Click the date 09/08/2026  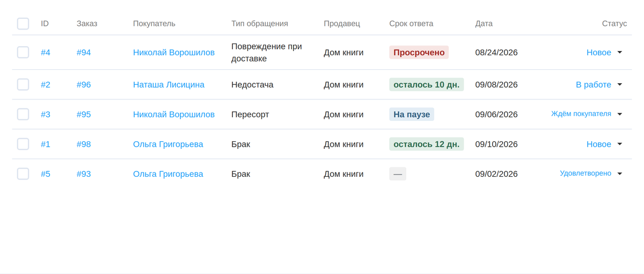coord(496,84)
